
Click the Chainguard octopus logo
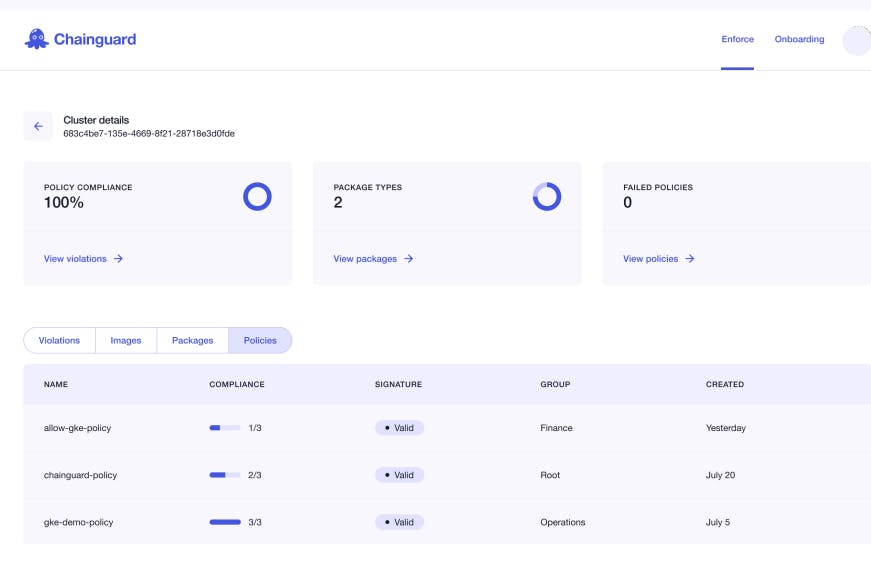click(37, 40)
